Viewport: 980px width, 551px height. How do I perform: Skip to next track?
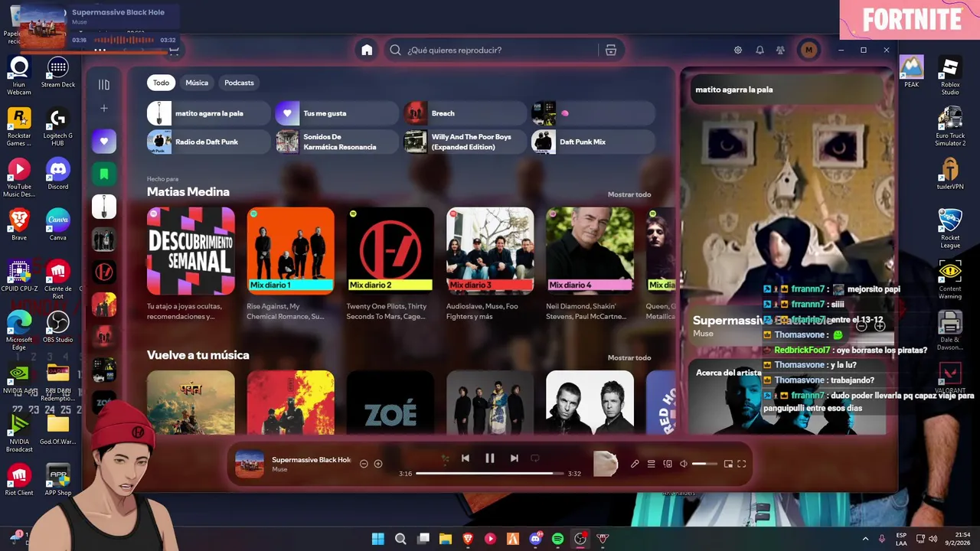point(514,458)
